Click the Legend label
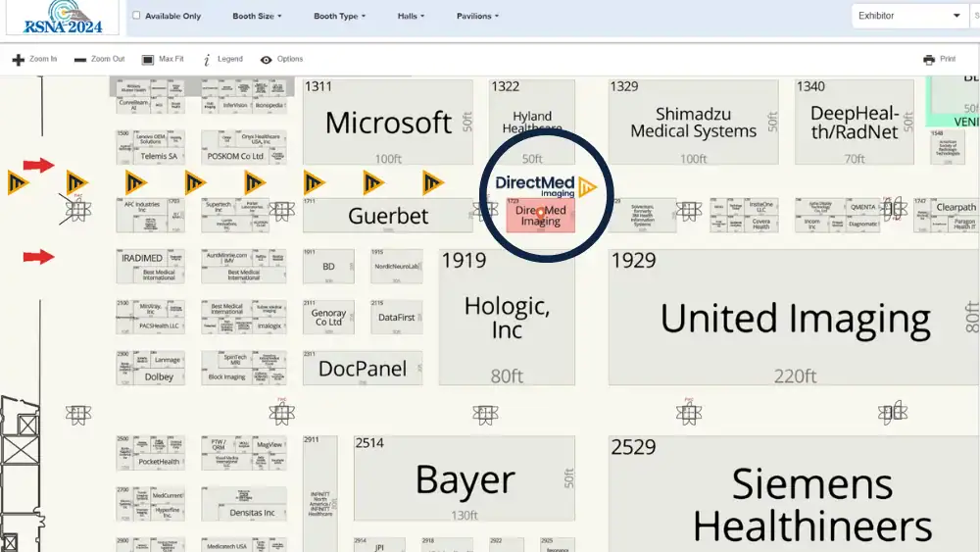 (230, 59)
